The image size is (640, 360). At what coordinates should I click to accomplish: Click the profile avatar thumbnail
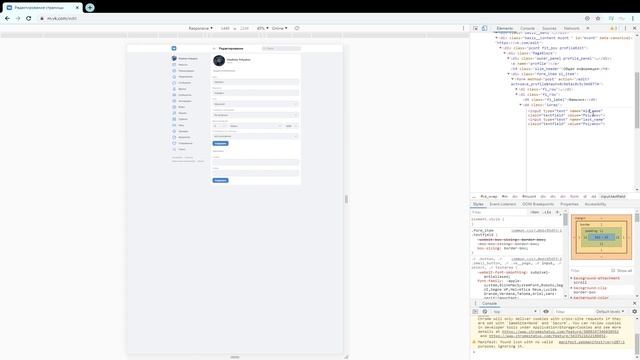(219, 60)
